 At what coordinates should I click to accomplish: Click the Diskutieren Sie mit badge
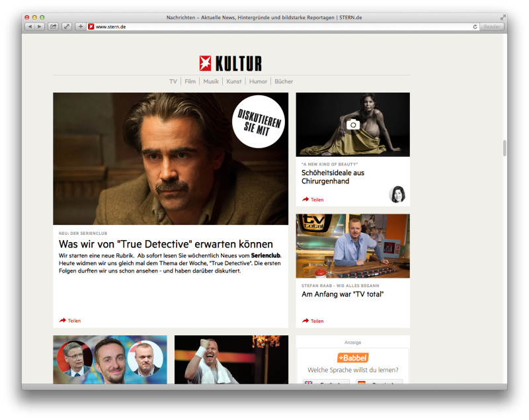[x=259, y=122]
